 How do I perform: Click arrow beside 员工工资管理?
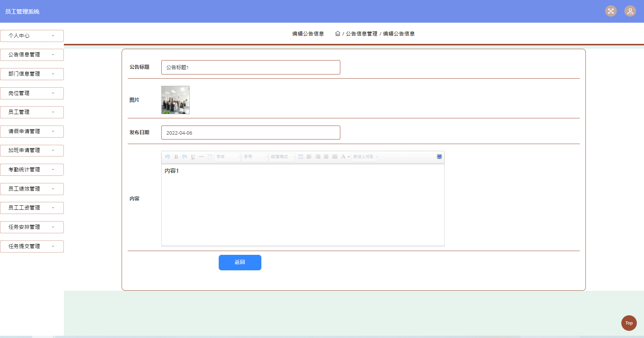53,208
